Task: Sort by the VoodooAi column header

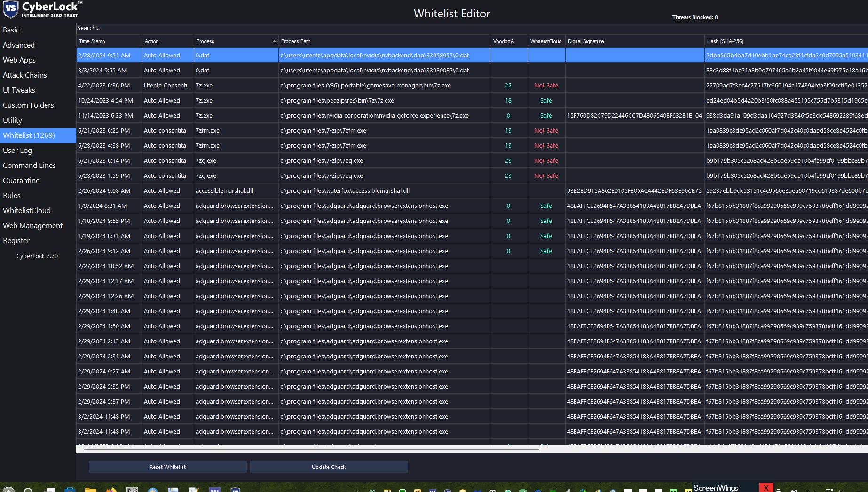Action: pos(509,41)
